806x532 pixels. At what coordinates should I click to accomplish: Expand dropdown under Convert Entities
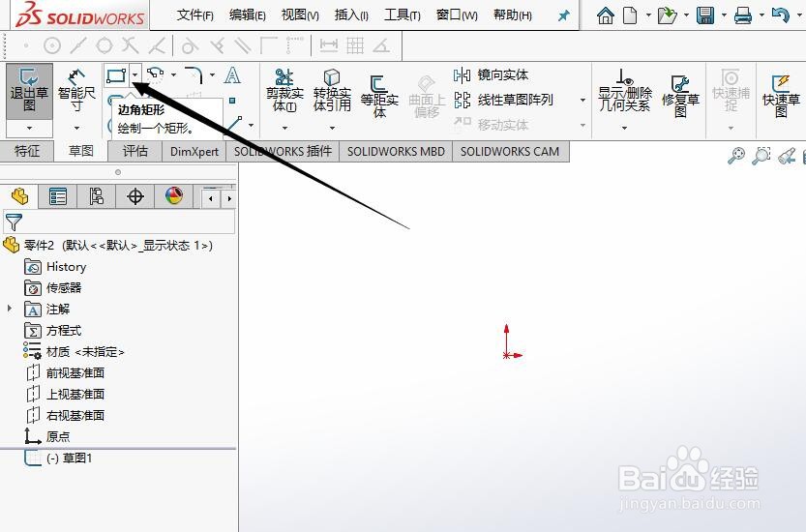pos(332,128)
